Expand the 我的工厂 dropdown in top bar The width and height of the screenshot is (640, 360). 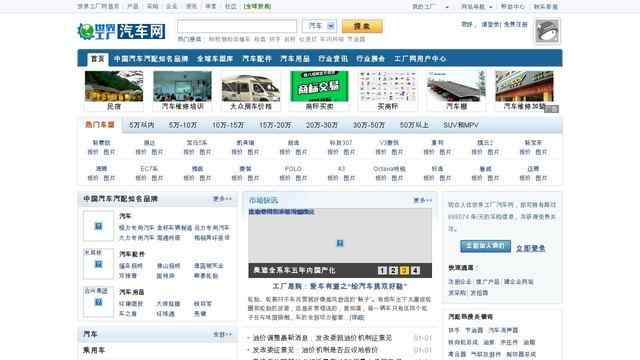[431, 7]
